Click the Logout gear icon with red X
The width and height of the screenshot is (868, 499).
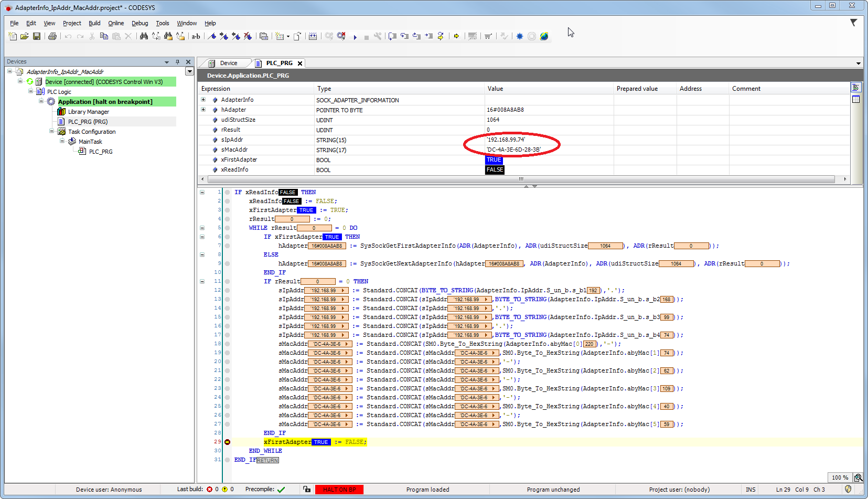coord(341,36)
